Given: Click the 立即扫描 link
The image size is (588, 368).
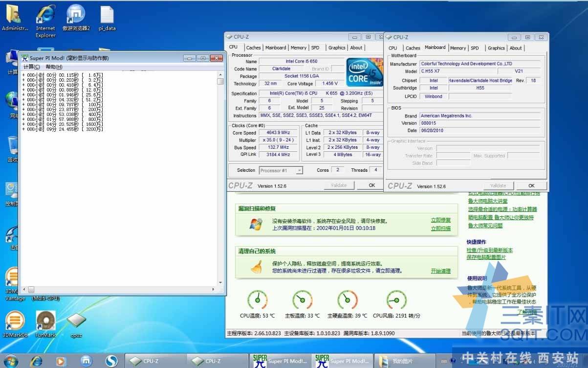Looking at the screenshot, I should [441, 229].
